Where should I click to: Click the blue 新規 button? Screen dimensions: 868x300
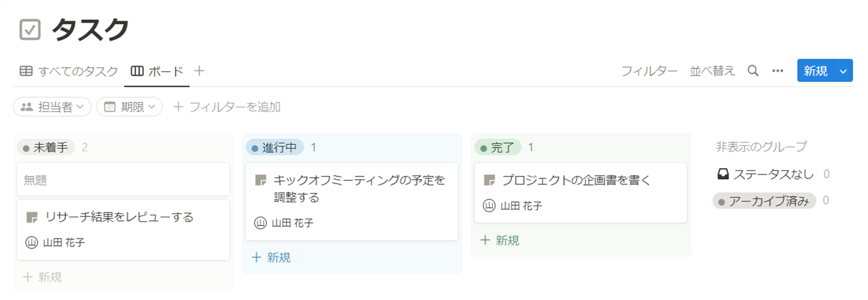[x=816, y=71]
